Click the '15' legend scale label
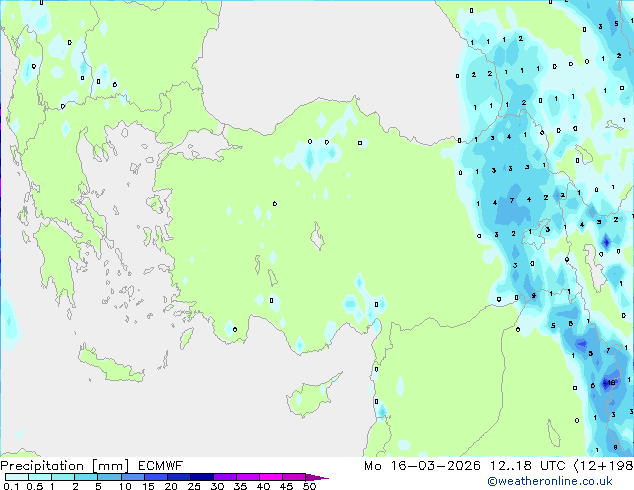This screenshot has width=634, height=490. click(x=148, y=486)
